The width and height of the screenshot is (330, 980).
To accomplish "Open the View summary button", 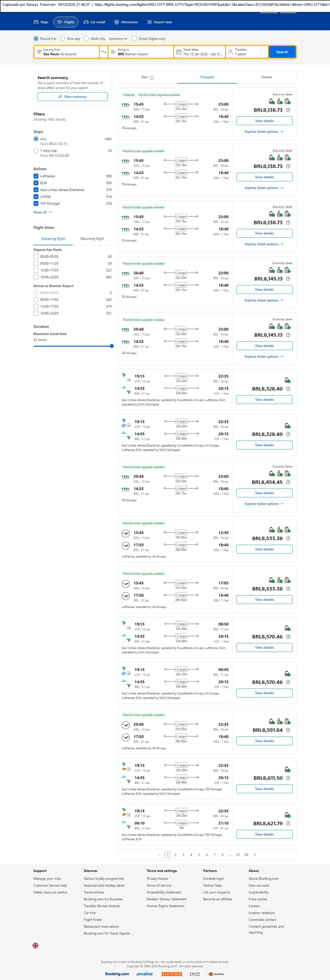I will [x=72, y=97].
